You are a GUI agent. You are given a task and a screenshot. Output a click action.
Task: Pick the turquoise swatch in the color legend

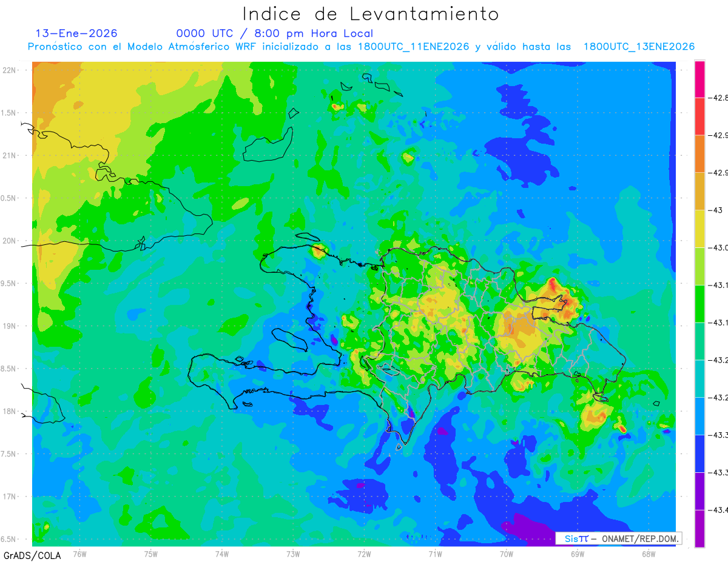pyautogui.click(x=699, y=378)
